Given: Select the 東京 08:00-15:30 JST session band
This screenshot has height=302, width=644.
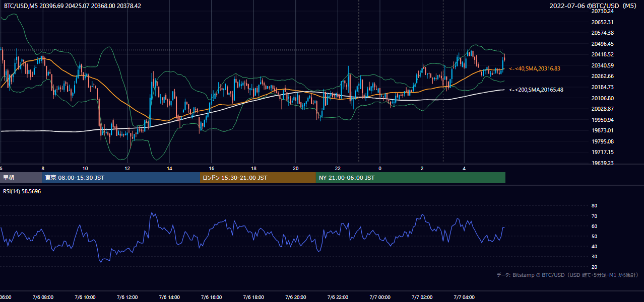Looking at the screenshot, I should pyautogui.click(x=121, y=178).
